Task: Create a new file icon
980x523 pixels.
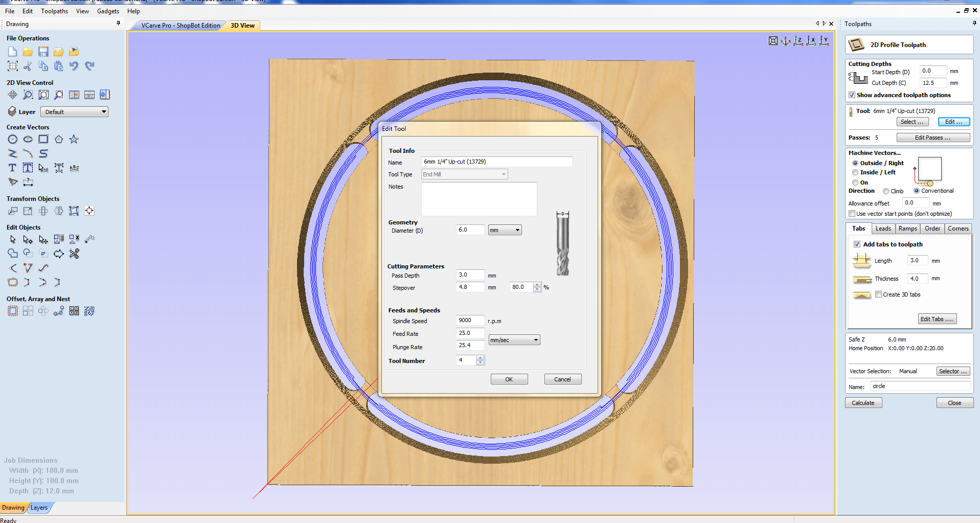Action: coord(12,52)
